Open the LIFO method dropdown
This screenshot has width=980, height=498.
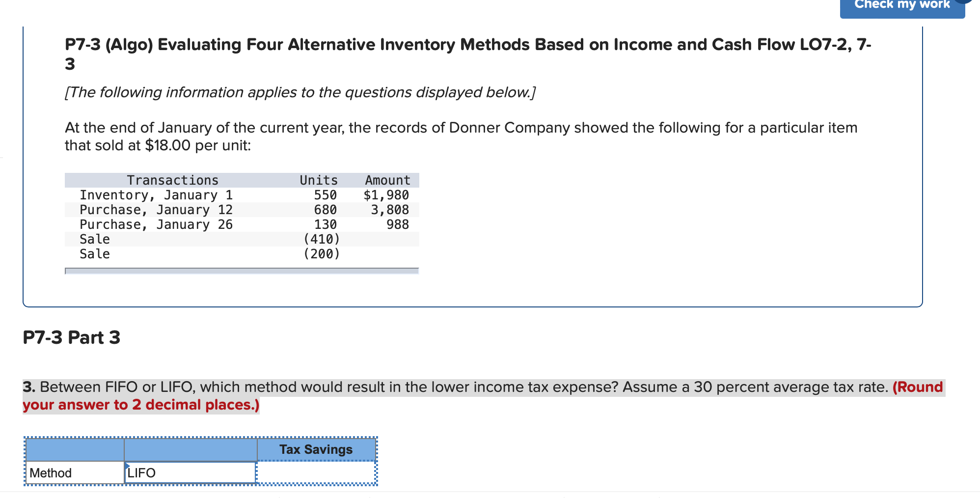pos(189,472)
